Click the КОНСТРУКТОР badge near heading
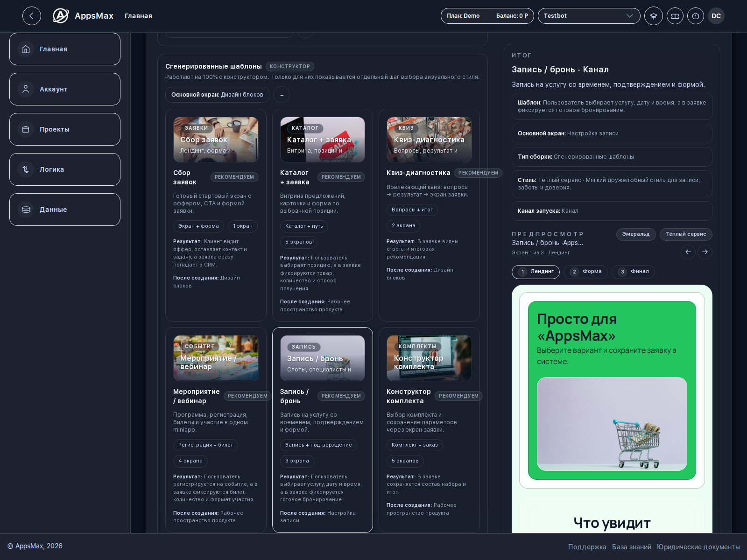Viewport: 747px width, 560px height. (x=290, y=67)
